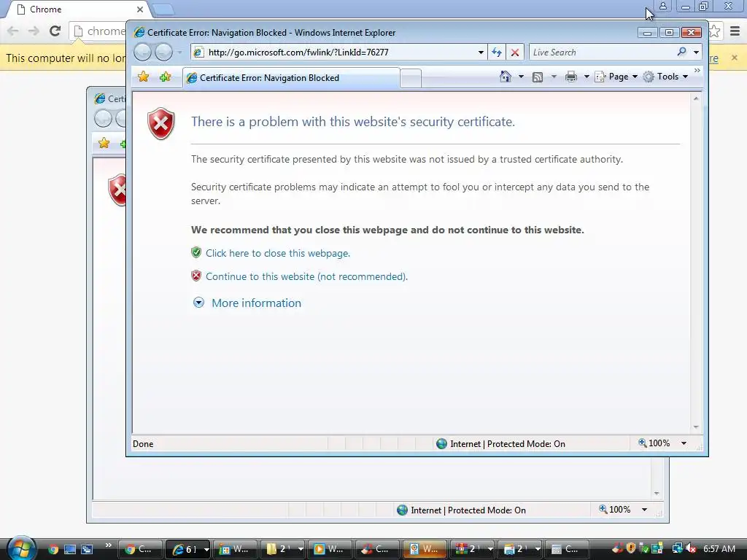This screenshot has width=747, height=560.
Task: Click Chrome forward arrow
Action: point(34,31)
